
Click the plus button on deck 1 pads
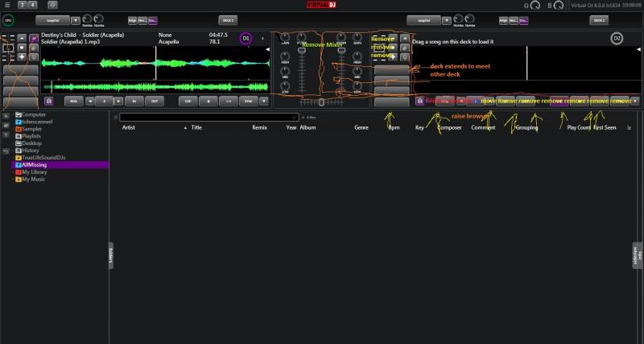pyautogui.click(x=23, y=56)
